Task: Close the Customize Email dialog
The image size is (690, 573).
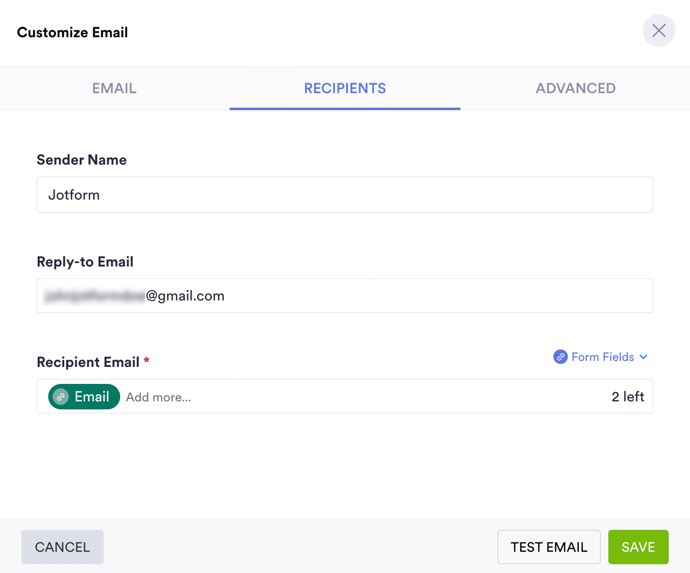Action: (x=658, y=31)
